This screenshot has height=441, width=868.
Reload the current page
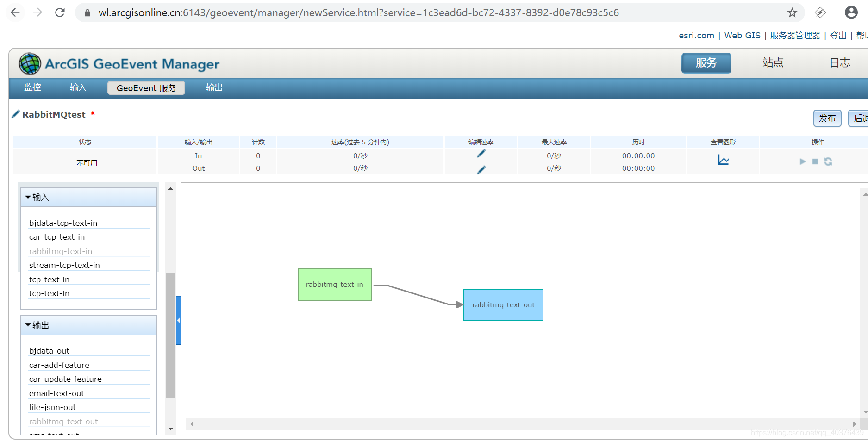(60, 12)
